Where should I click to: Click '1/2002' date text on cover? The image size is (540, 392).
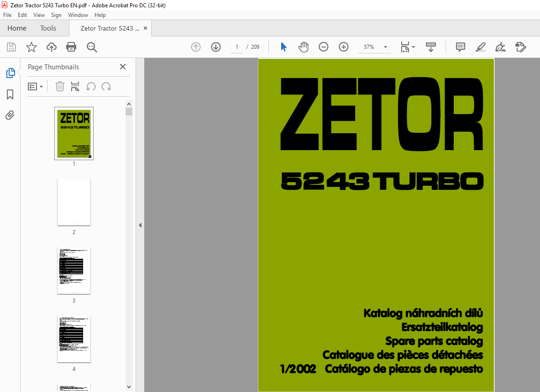[x=298, y=369]
